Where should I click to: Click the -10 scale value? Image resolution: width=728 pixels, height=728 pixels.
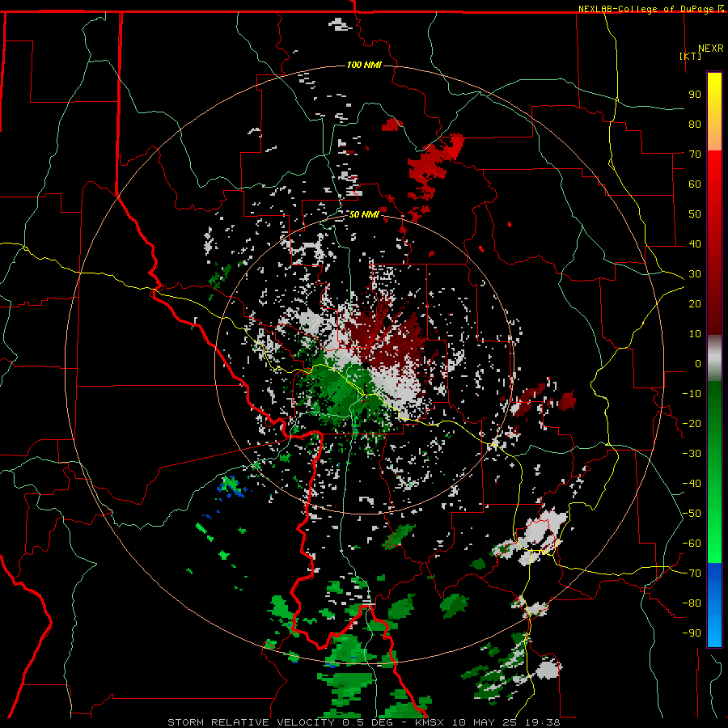(692, 394)
